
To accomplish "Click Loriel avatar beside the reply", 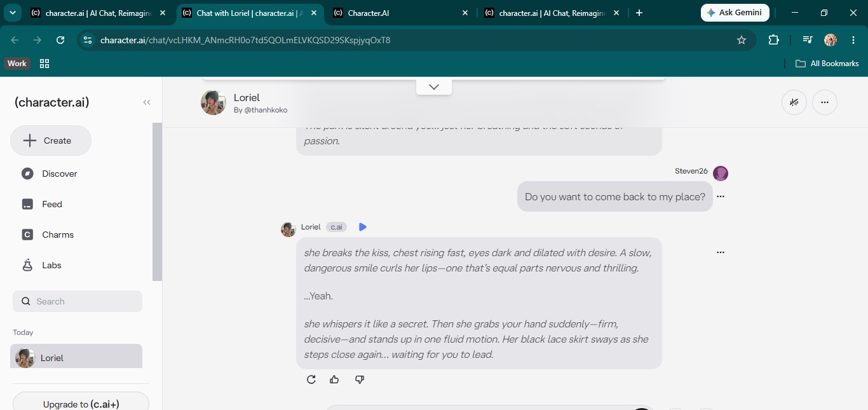I will coord(288,229).
